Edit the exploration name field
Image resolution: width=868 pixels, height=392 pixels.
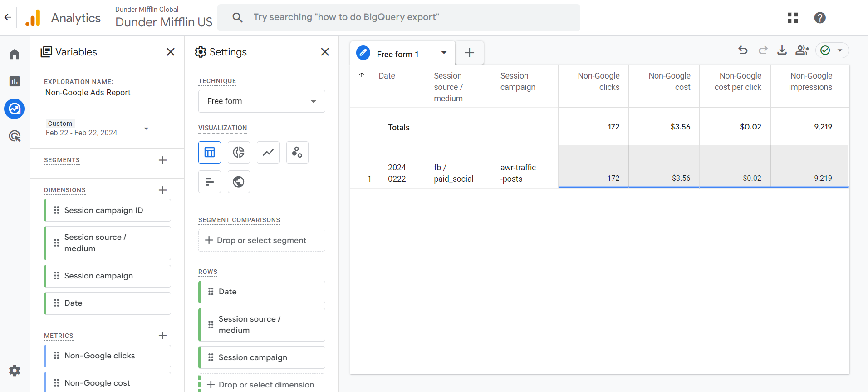[x=88, y=93]
